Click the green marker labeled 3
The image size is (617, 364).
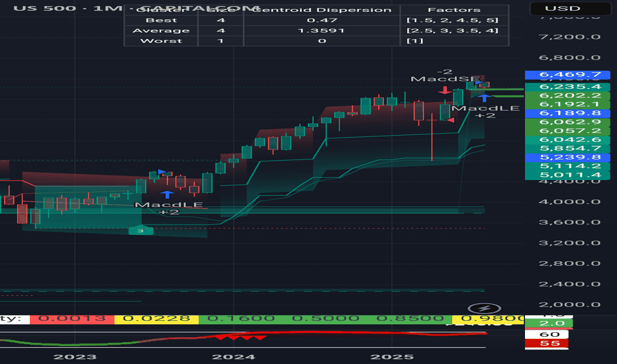(x=140, y=230)
